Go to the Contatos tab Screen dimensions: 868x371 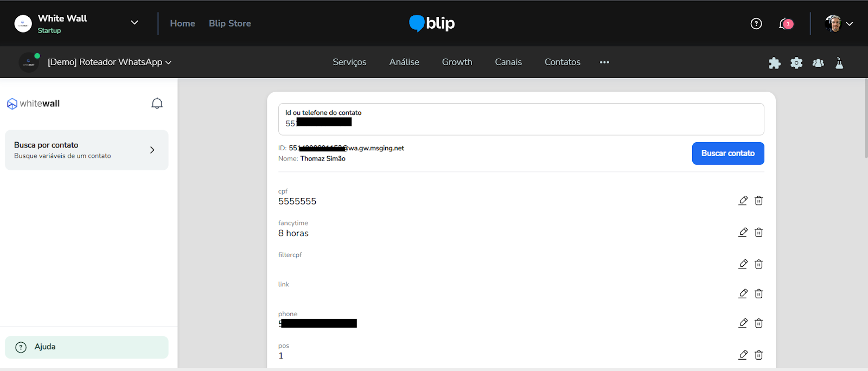(x=562, y=62)
